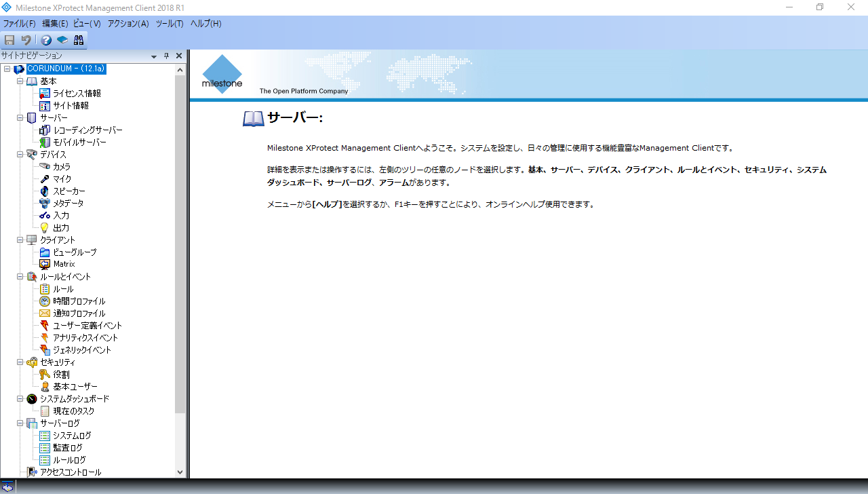Collapse the サーバーログ tree node
The width and height of the screenshot is (868, 494).
coord(20,423)
